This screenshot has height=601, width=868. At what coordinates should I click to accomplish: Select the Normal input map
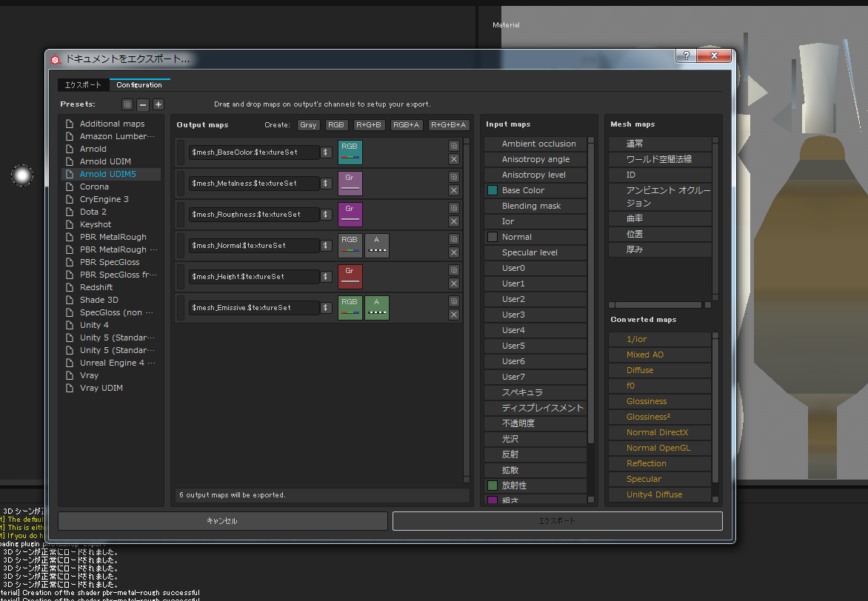click(535, 237)
